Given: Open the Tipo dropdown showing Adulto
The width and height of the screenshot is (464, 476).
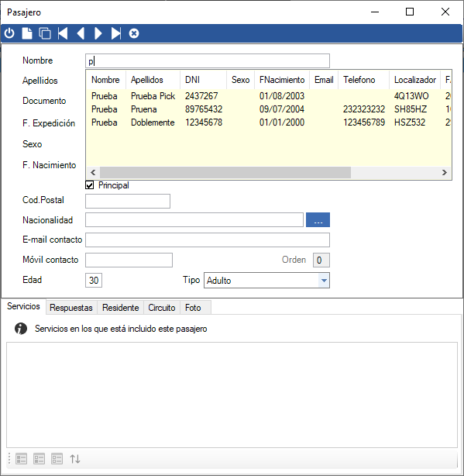Looking at the screenshot, I should click(324, 280).
